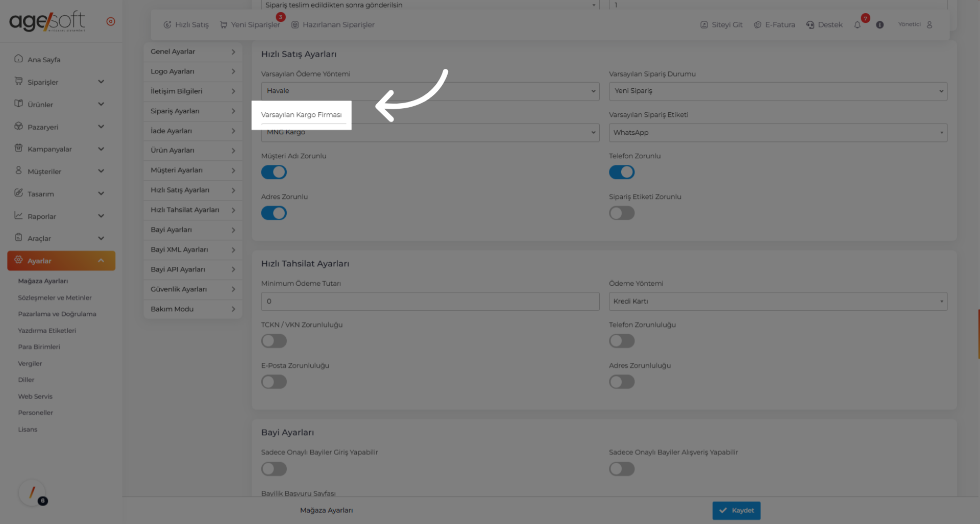
Task: Open the info icon in top bar
Action: click(879, 25)
